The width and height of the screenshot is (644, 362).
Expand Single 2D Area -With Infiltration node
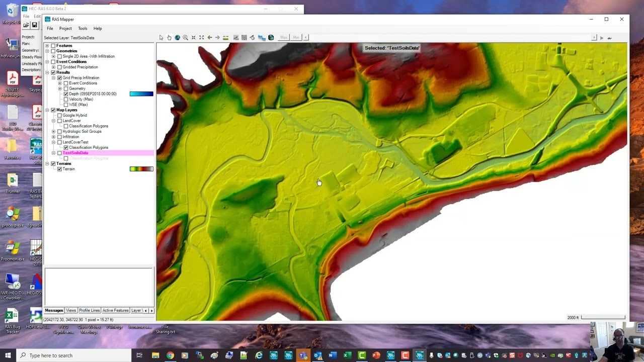[53, 56]
